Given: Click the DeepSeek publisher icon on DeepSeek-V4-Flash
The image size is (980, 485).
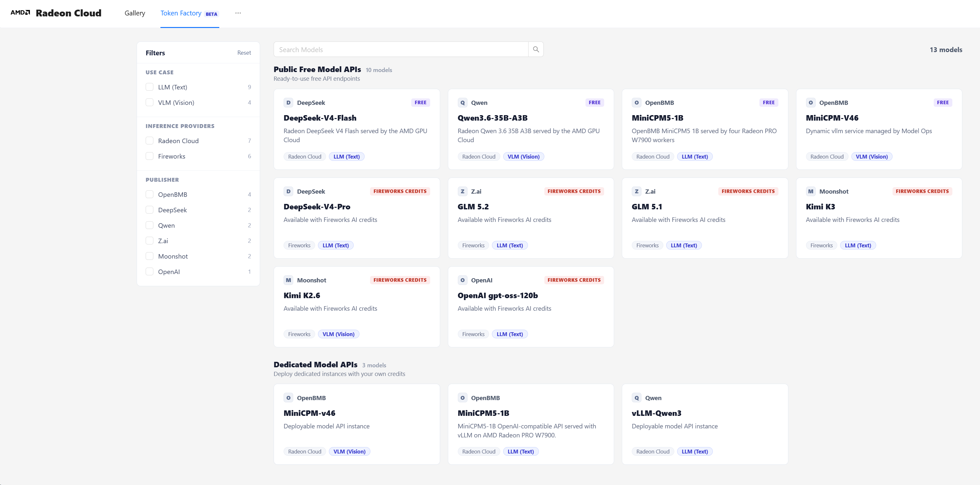Looking at the screenshot, I should click(x=288, y=102).
